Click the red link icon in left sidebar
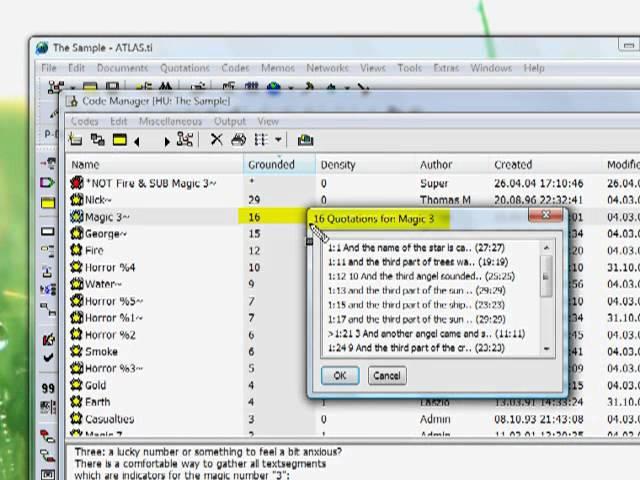This screenshot has height=480, width=640. pos(47,436)
